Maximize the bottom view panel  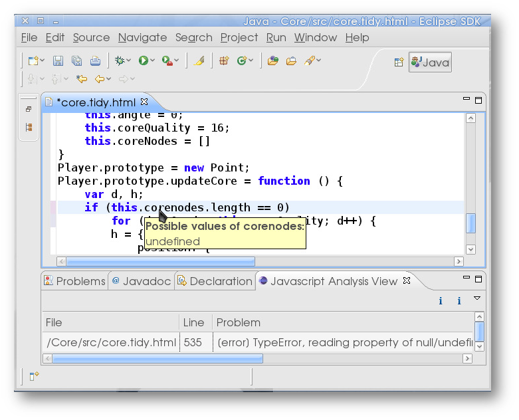pos(478,279)
